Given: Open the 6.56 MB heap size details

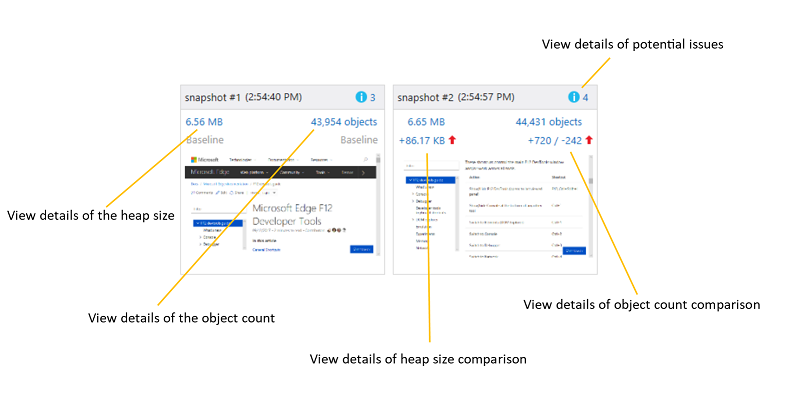Looking at the screenshot, I should [x=204, y=122].
